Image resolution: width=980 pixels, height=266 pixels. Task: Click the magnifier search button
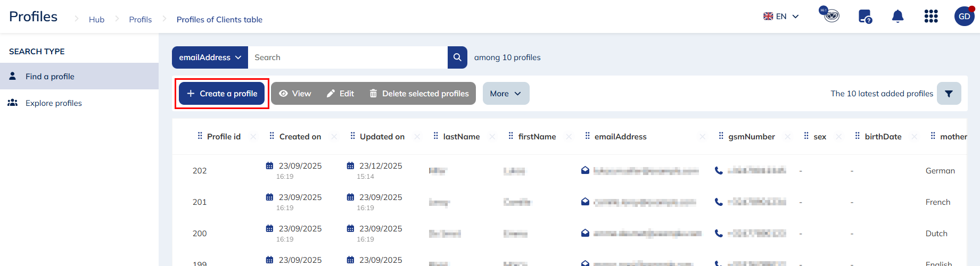pyautogui.click(x=457, y=57)
